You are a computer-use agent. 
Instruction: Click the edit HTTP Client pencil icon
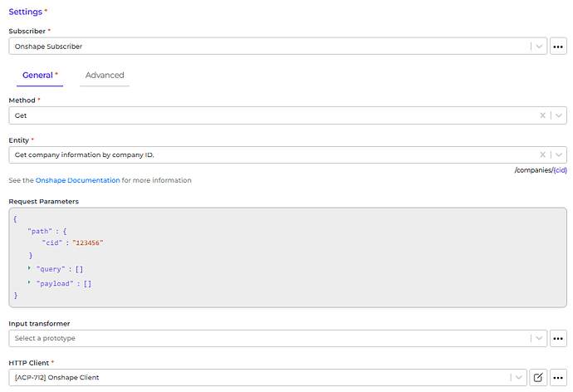pos(538,377)
